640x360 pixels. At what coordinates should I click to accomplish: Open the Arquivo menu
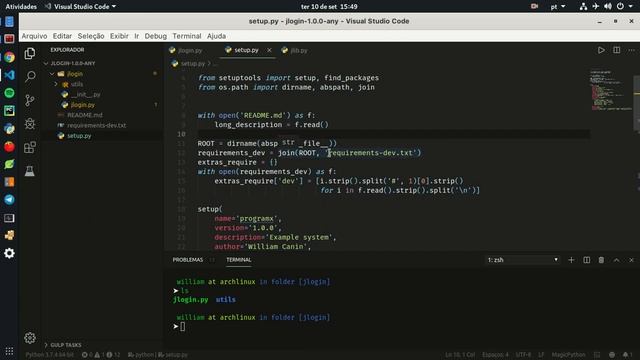pos(34,36)
